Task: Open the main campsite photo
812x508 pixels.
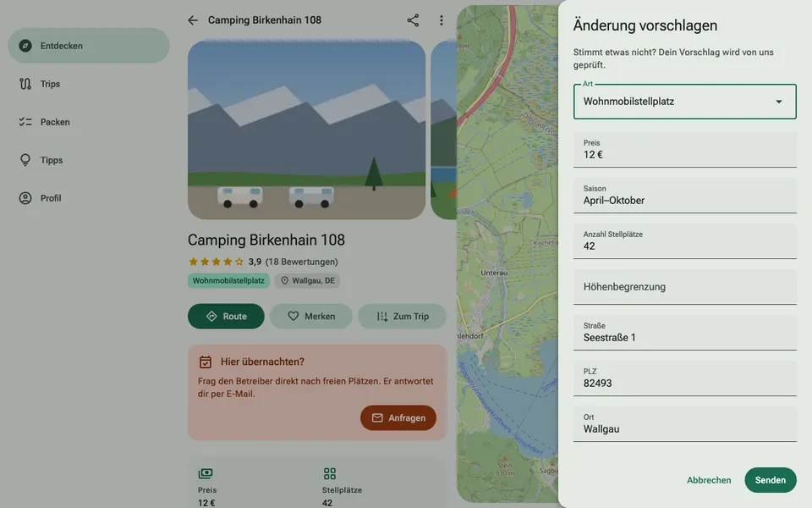Action: click(306, 130)
